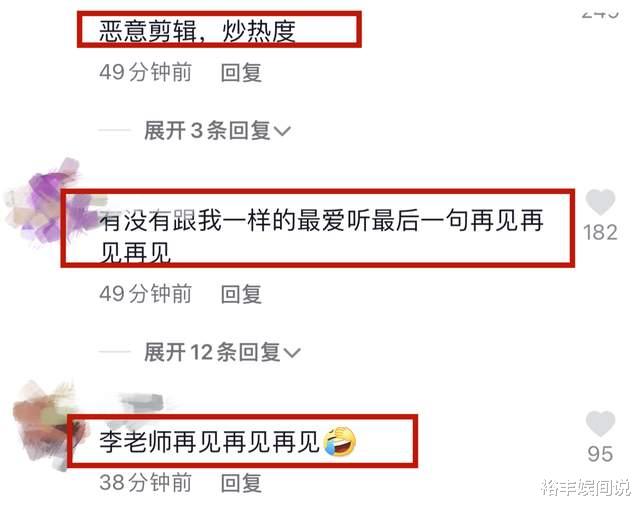Click the watermark in bottom corner
The image size is (640, 509).
(585, 487)
